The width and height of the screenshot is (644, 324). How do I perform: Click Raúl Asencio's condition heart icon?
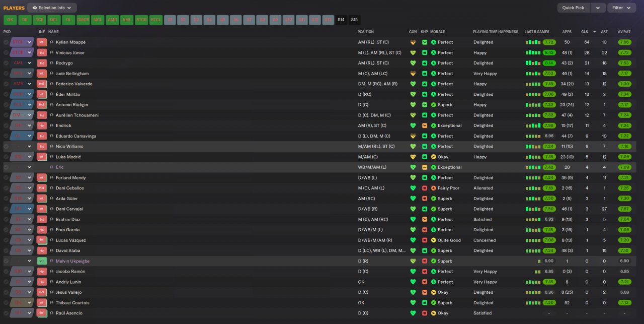(x=413, y=313)
